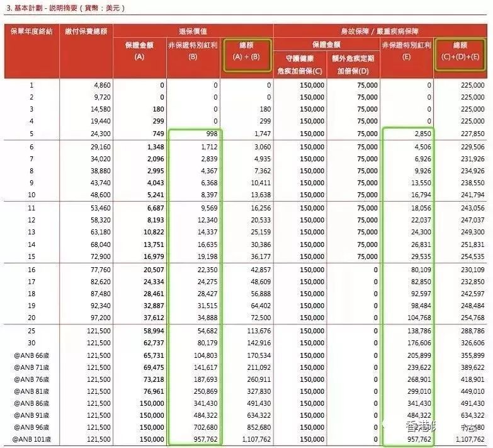This screenshot has height=448, width=493.
Task: Select the '額外危疾定期加倍保(D)' header
Action: point(353,64)
